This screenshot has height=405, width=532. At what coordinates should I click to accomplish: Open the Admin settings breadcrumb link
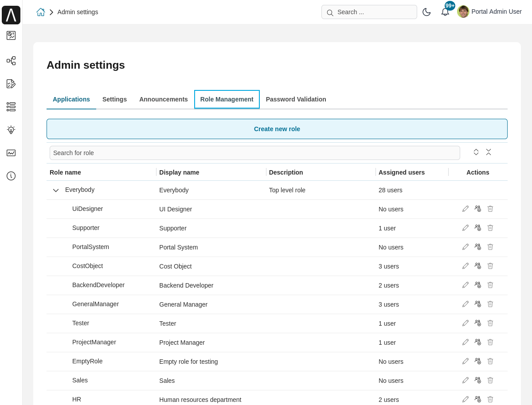tap(78, 12)
